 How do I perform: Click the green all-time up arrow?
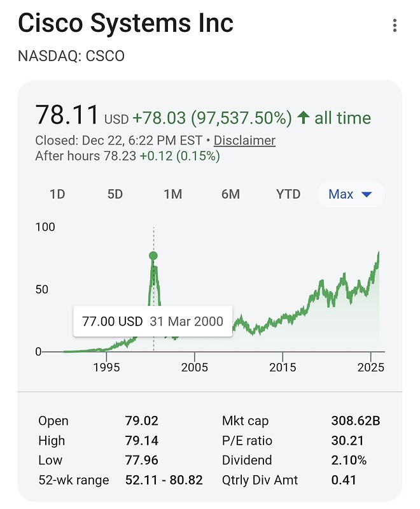click(x=303, y=118)
